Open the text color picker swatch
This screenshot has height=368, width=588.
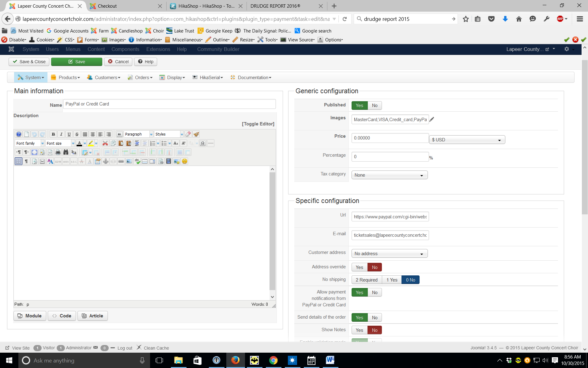[x=79, y=143]
